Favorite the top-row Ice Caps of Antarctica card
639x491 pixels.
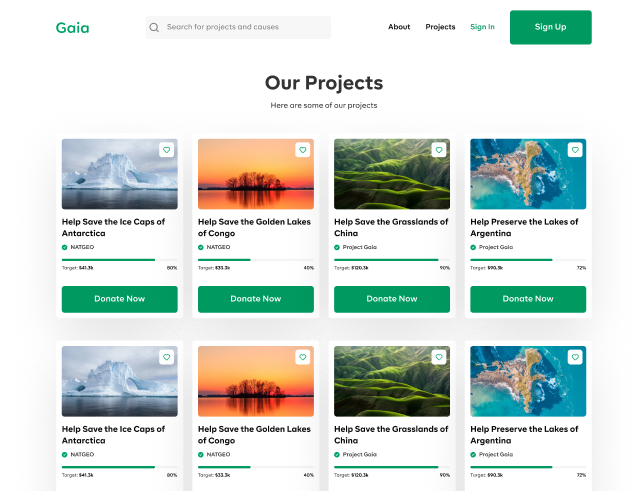pyautogui.click(x=166, y=150)
